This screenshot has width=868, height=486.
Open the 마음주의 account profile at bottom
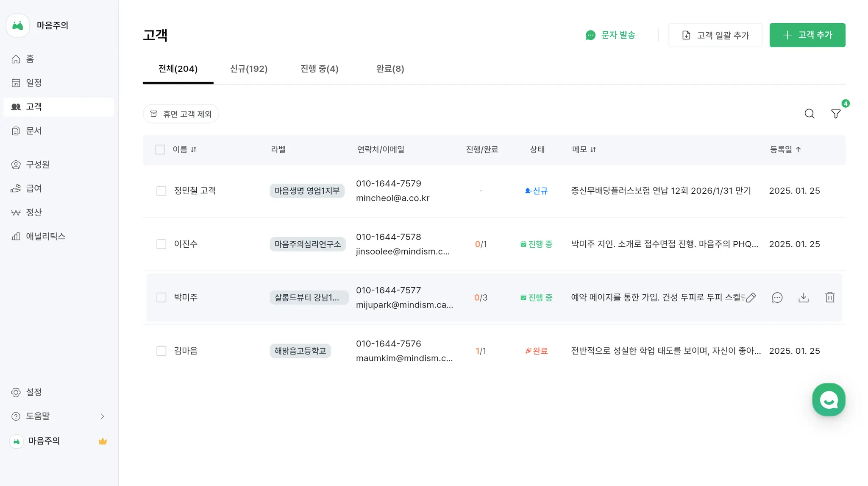(44, 441)
